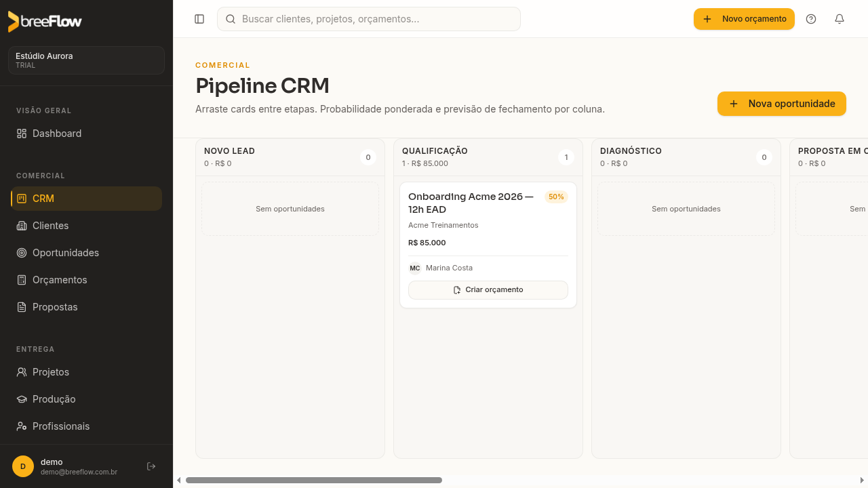Click the 50% probability badge
Screen dimensions: 868x488
point(556,197)
